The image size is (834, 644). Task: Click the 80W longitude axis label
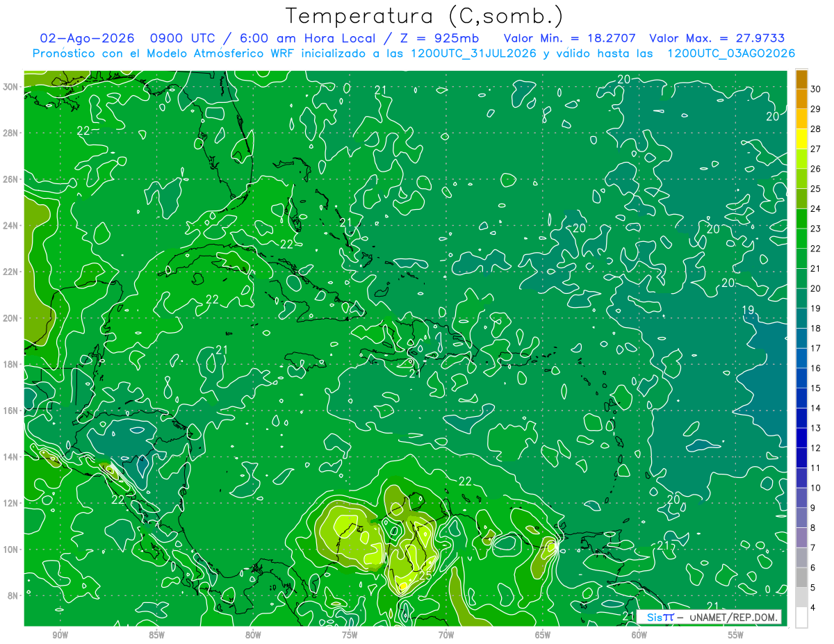(x=253, y=635)
